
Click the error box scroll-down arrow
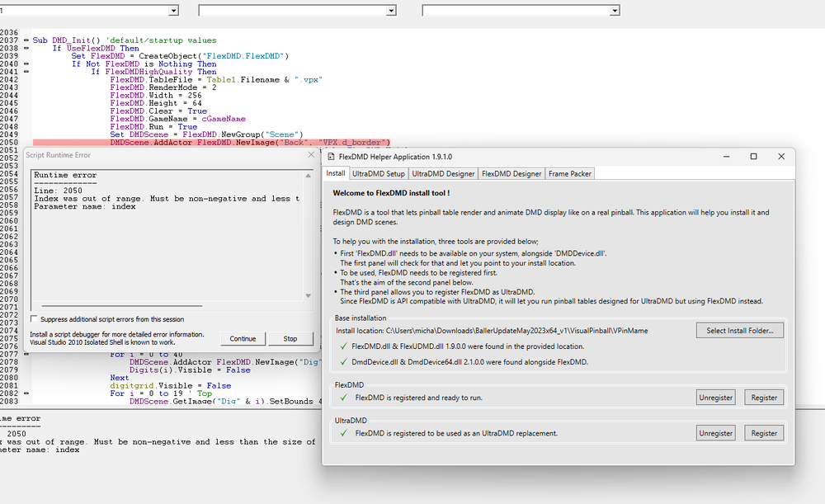click(x=309, y=295)
